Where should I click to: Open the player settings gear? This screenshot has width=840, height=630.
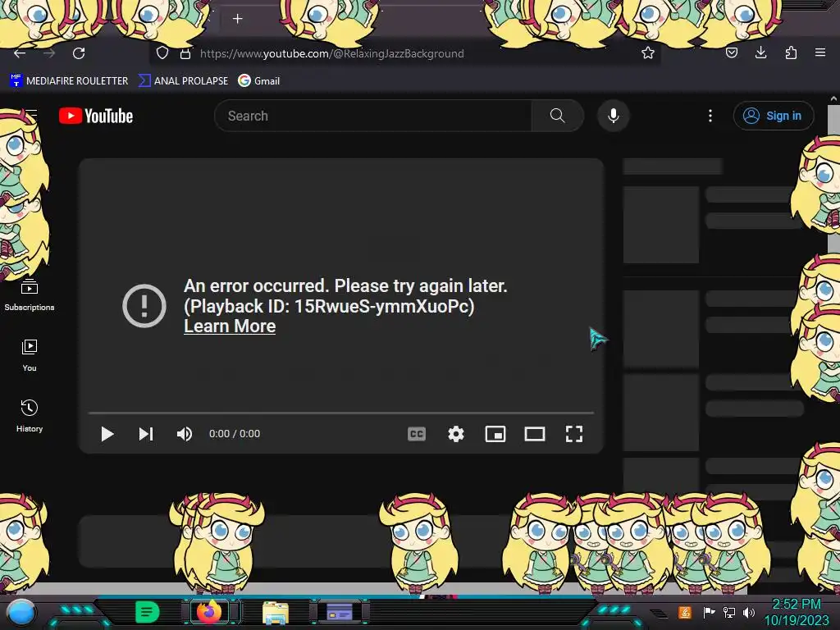456,434
